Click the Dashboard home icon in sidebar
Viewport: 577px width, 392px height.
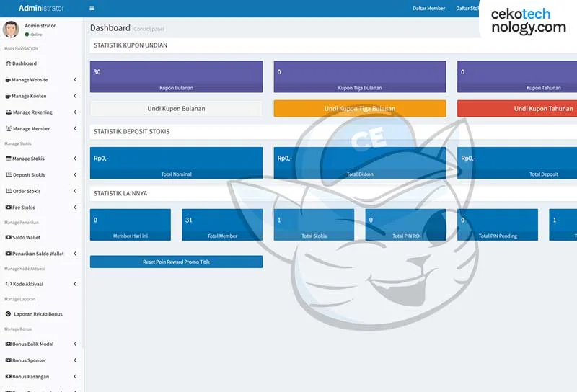coord(8,63)
